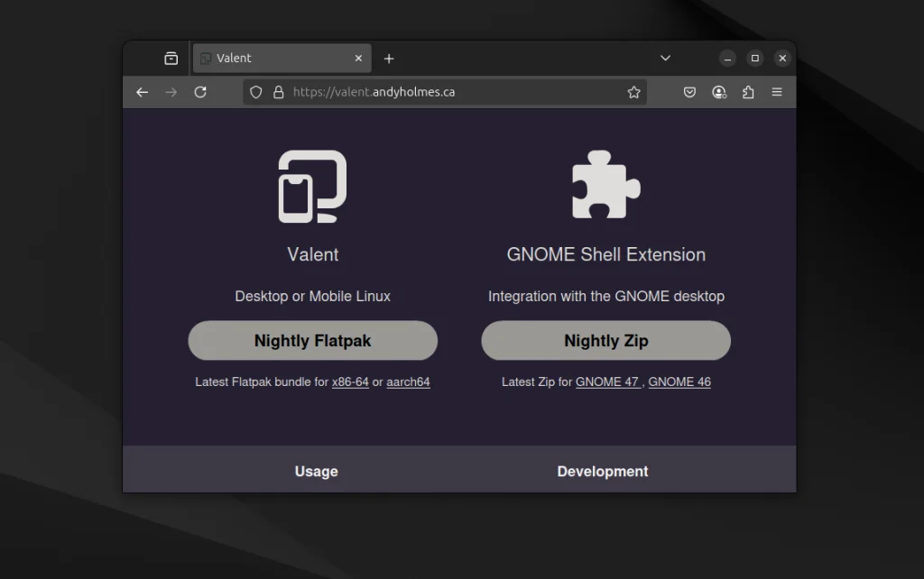
Task: Open the list-all-tabs dropdown chevron
Action: click(x=665, y=58)
